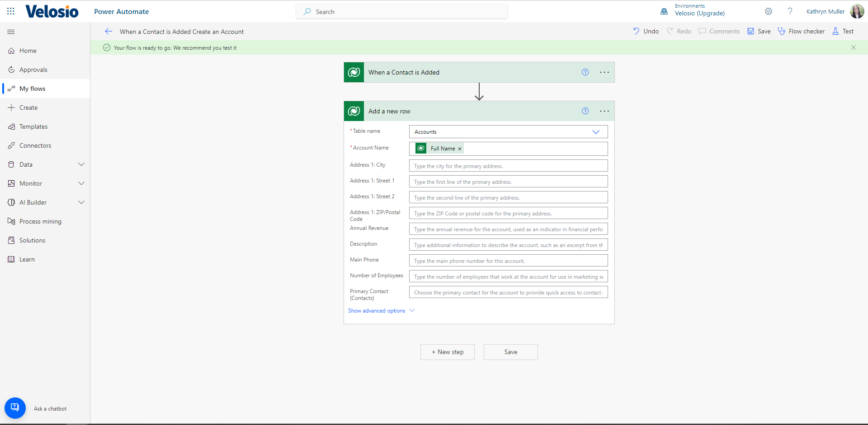
Task: Click the Settings gear icon
Action: pyautogui.click(x=768, y=11)
